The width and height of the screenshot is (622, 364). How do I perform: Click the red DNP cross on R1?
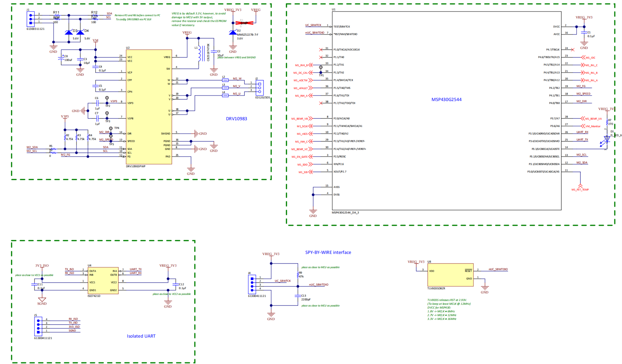coord(244,23)
